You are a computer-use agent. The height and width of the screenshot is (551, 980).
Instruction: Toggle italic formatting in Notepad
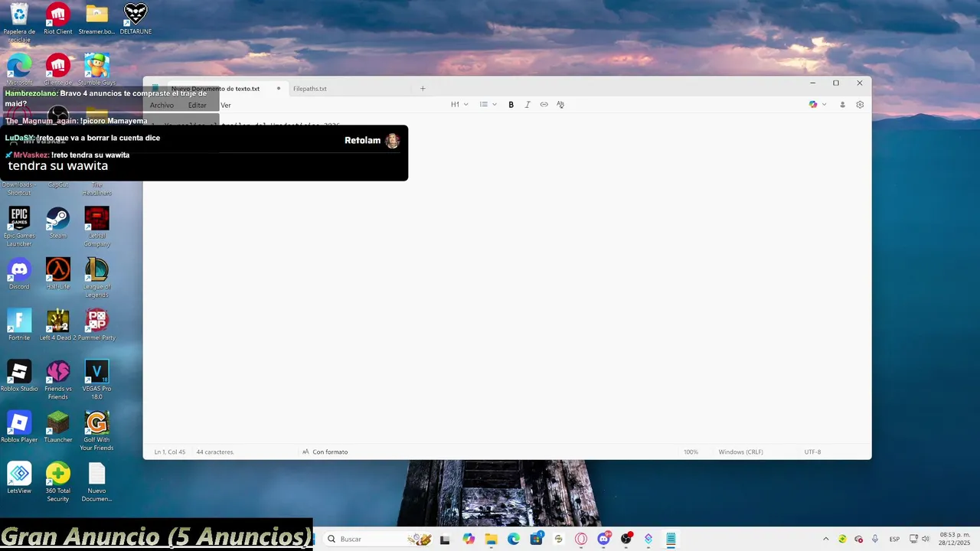tap(528, 105)
